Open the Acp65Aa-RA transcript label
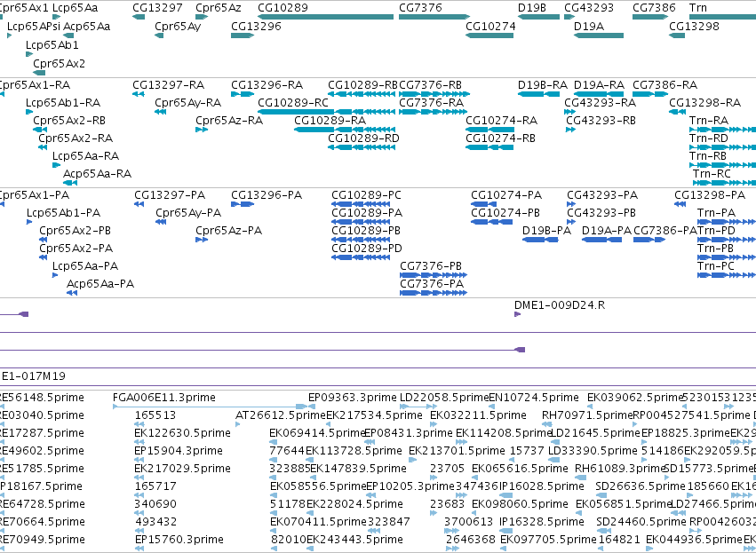 tap(97, 173)
